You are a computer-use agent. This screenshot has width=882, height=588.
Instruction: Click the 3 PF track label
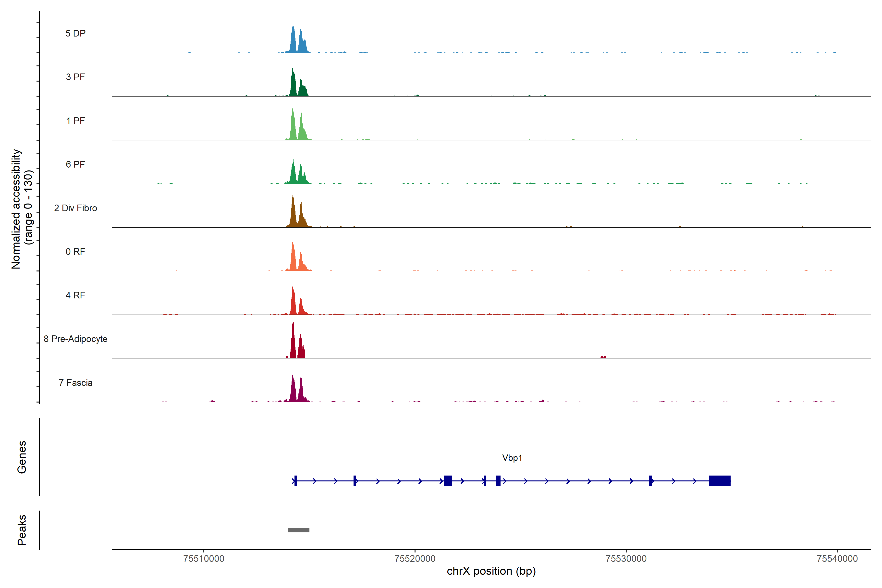(75, 77)
